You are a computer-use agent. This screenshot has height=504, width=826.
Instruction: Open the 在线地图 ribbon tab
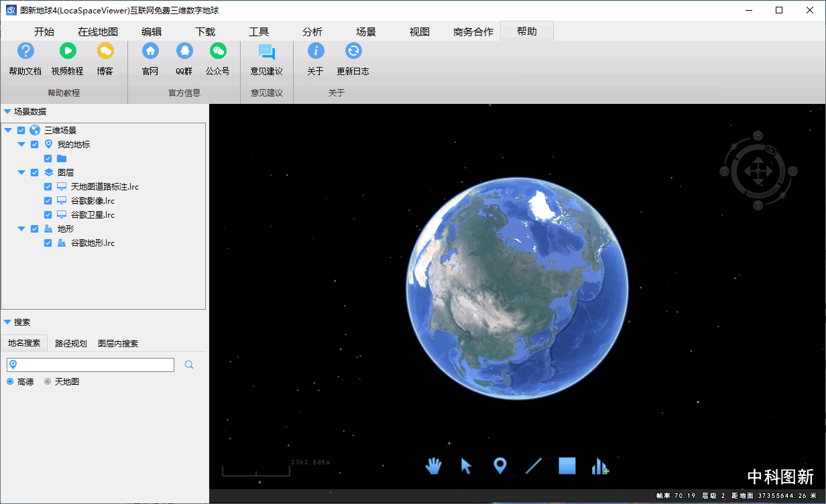point(97,31)
